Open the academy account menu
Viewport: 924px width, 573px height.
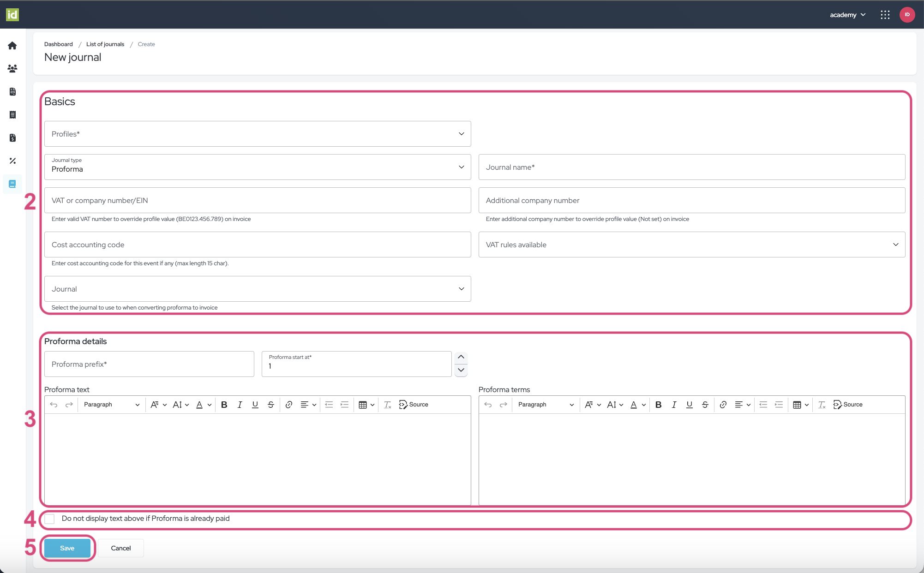pos(847,15)
